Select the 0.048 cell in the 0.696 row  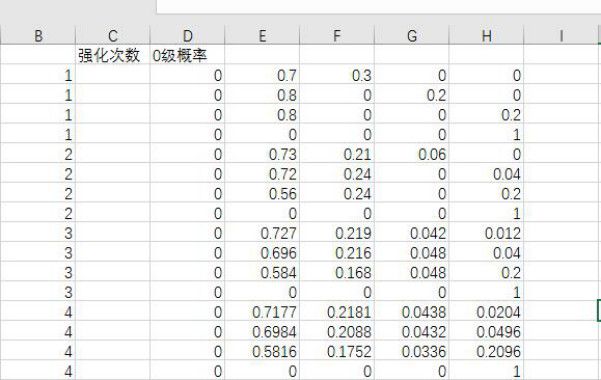tap(412, 253)
